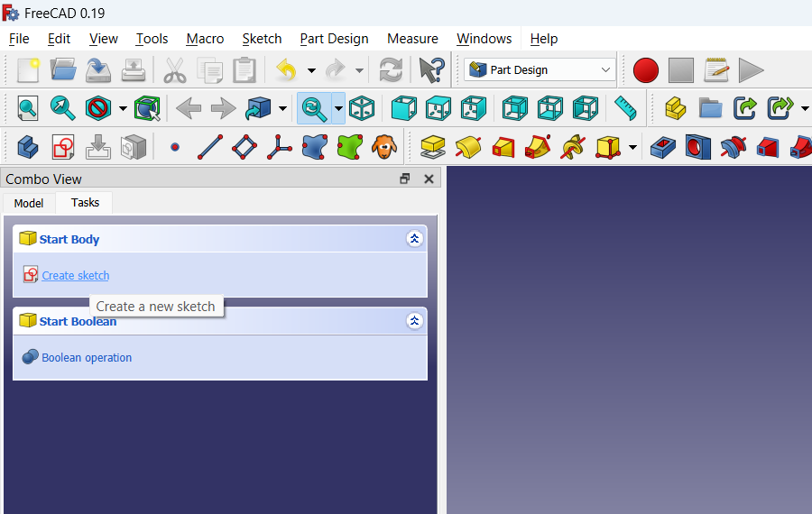
Task: Click the Measure distance ruler icon
Action: [x=625, y=108]
